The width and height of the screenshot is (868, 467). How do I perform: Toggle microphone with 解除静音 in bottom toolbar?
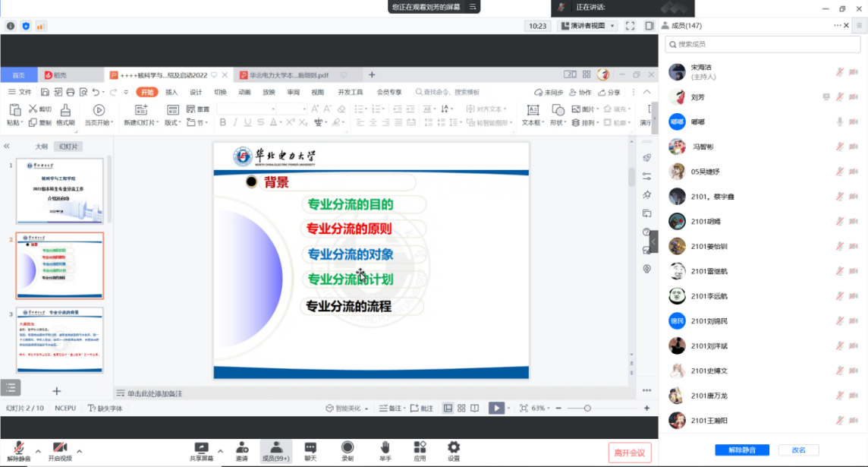tap(18, 448)
